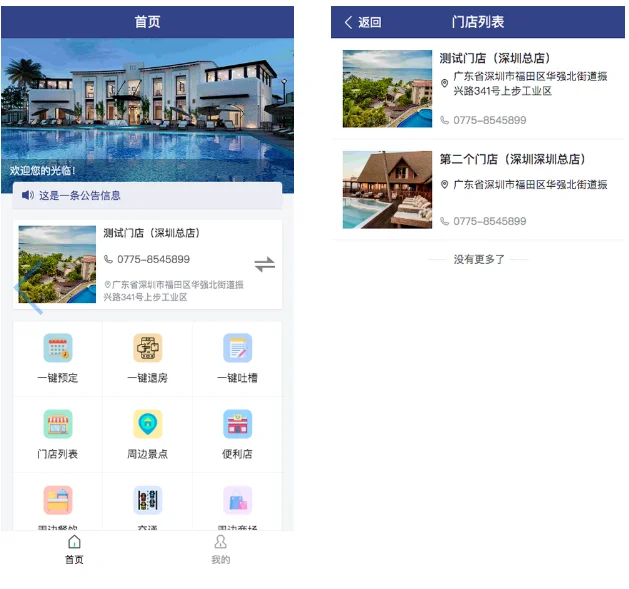Screen dimensions: 629x589
Task: Tap the 便利店 convenience store icon
Action: pyautogui.click(x=237, y=424)
